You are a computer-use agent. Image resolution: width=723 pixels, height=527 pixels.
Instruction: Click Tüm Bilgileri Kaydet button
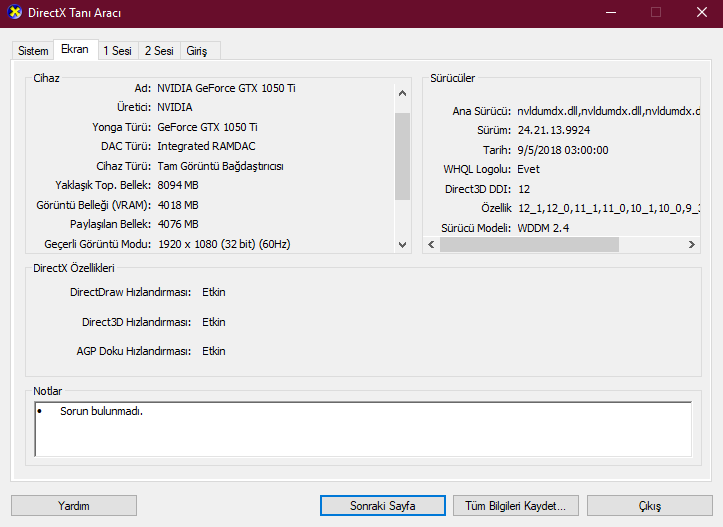click(x=516, y=506)
